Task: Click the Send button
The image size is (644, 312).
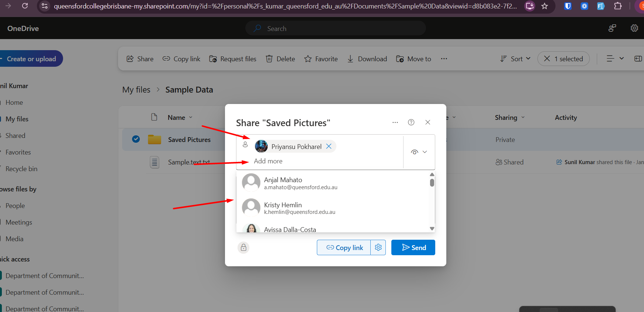Action: coord(413,247)
